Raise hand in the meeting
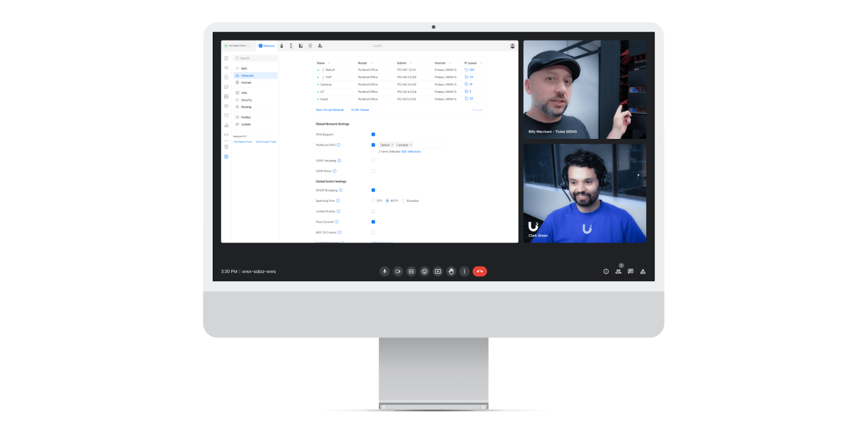Viewport: 868px width, 434px height. click(x=451, y=271)
